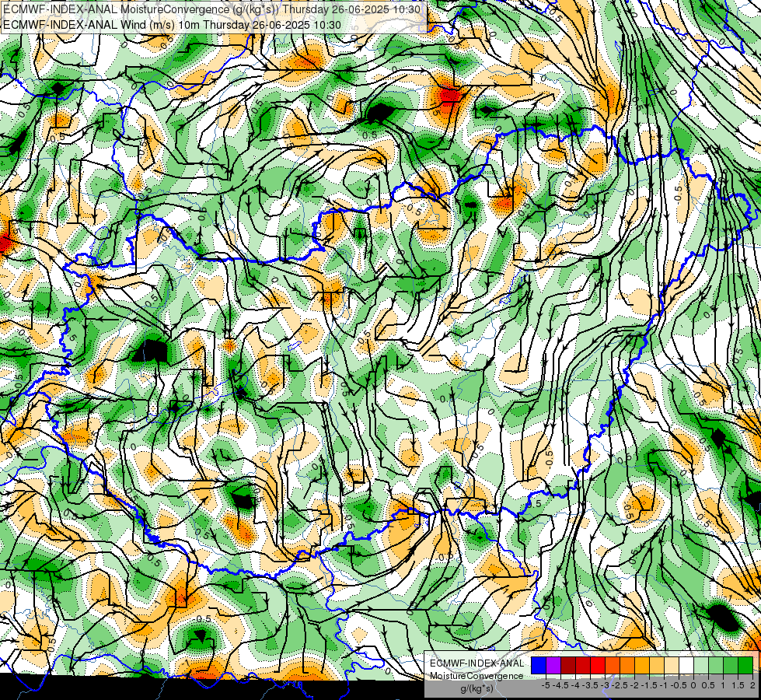This screenshot has height=700, width=761.
Task: Click the -2.5 legend scale value
Action: click(x=620, y=685)
